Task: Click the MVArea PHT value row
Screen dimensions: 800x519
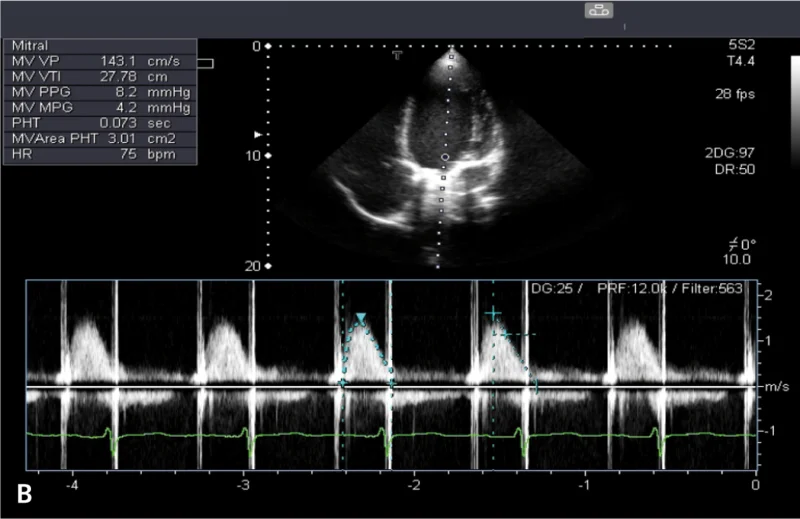Action: click(100, 138)
